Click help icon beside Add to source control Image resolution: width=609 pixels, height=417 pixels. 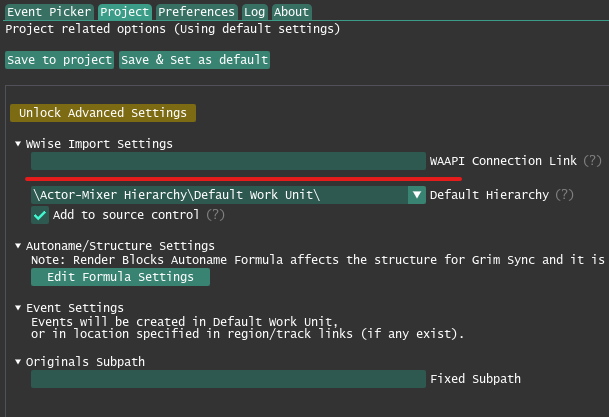tap(215, 215)
